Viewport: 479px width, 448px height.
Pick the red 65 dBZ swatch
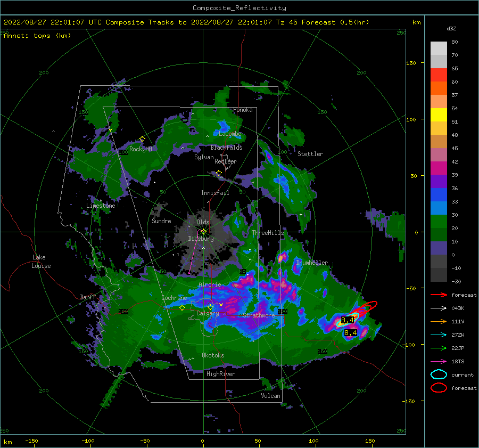(x=439, y=75)
